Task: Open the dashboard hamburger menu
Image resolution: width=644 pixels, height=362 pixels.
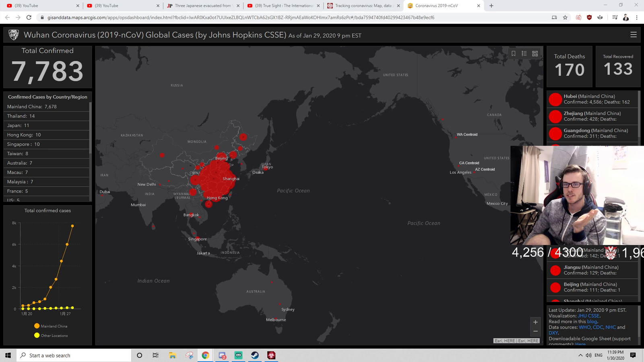Action: 634,35
